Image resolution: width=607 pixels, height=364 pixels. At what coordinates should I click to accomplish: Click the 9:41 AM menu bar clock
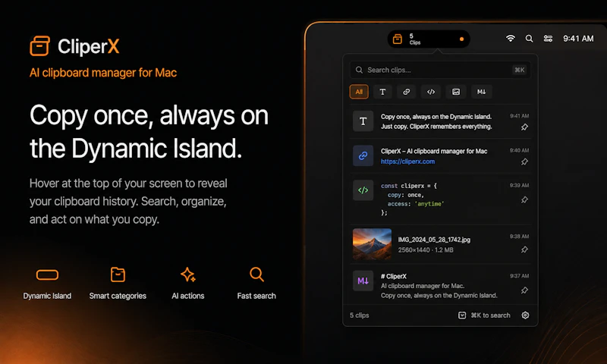coord(578,38)
